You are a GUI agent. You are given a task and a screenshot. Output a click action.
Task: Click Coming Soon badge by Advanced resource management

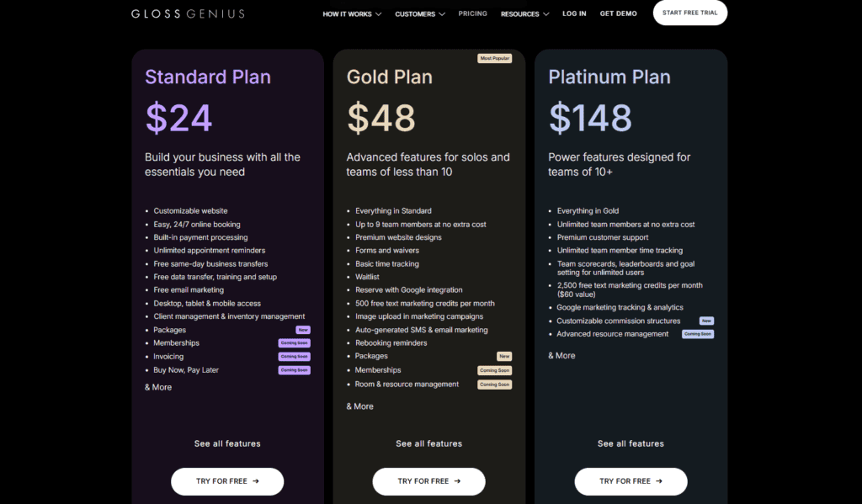pyautogui.click(x=698, y=334)
